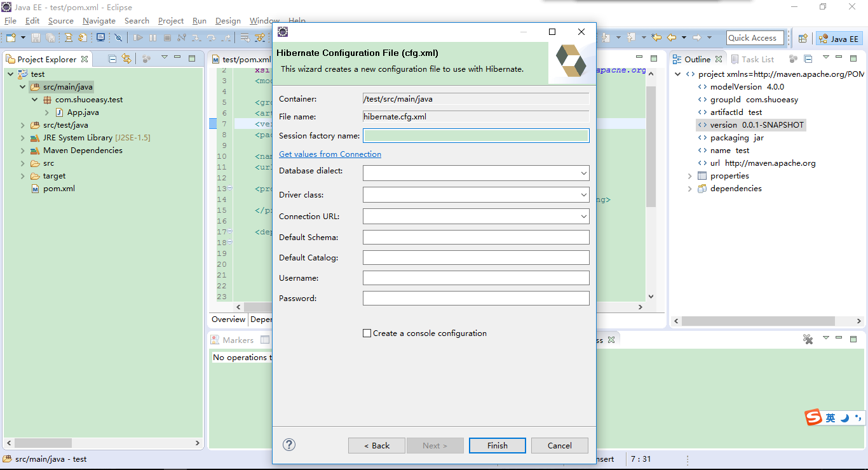
Task: Click the Quick Access search box
Action: click(x=756, y=37)
